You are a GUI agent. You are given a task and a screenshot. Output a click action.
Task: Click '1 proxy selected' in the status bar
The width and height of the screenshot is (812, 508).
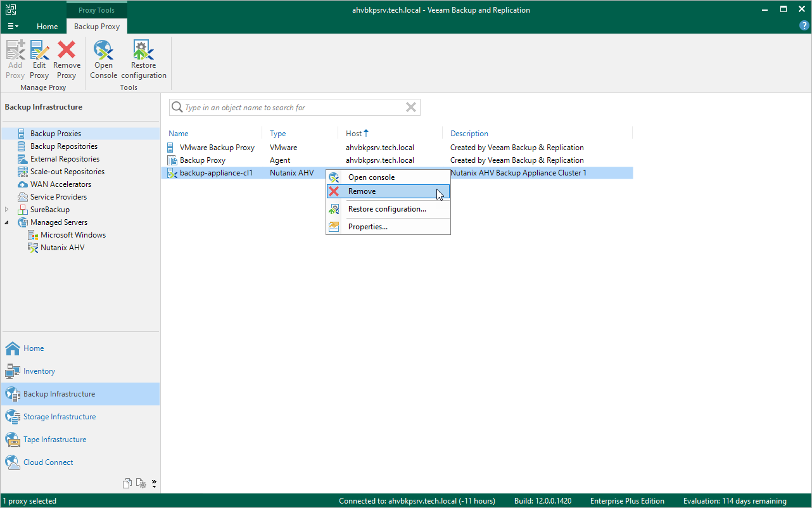[x=30, y=501]
